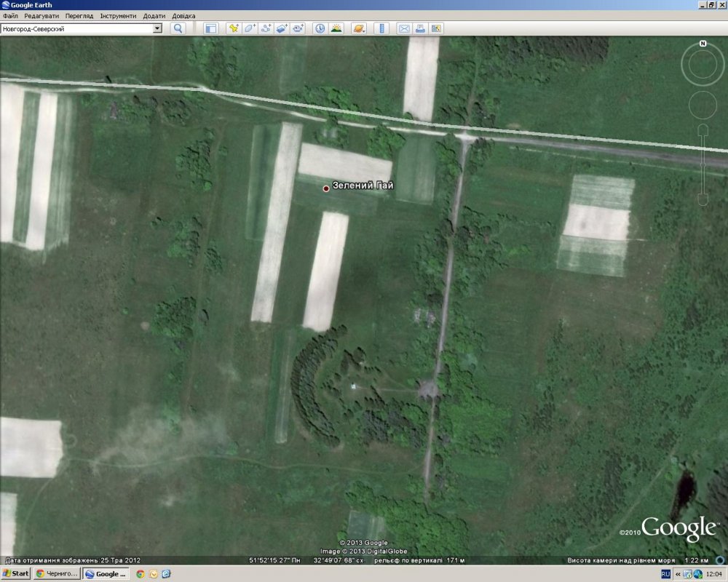This screenshot has width=728, height=582.
Task: Open the planet switcher dropdown
Action: (x=358, y=28)
